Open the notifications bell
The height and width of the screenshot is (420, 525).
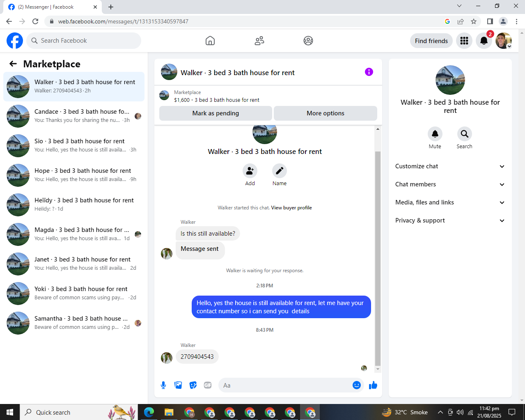coord(484,41)
